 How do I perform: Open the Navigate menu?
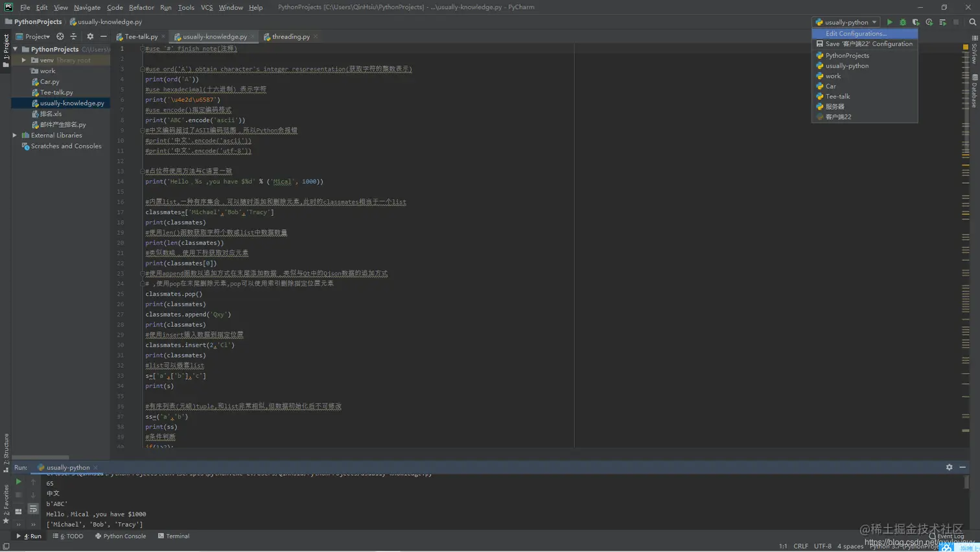(x=87, y=7)
